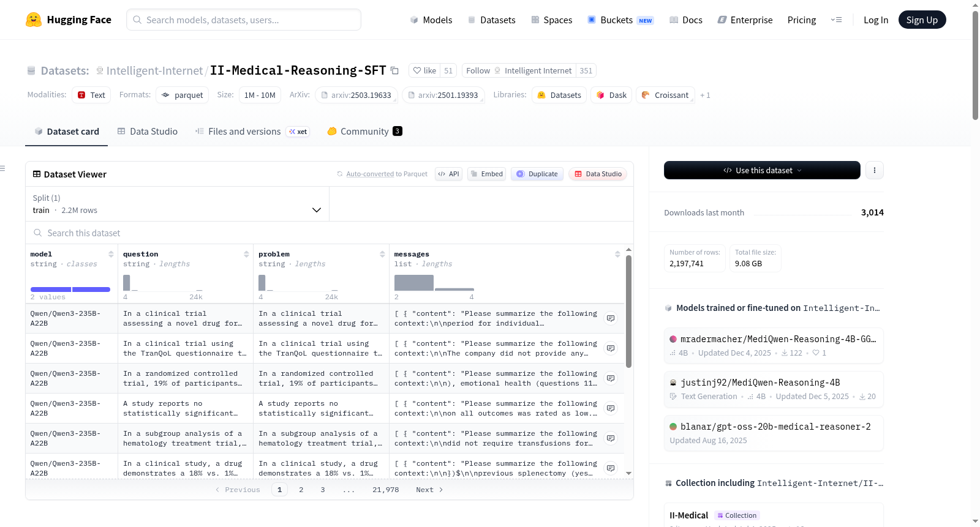
Task: Open conversation viewer icon for subgroup analysis row
Action: (x=611, y=438)
